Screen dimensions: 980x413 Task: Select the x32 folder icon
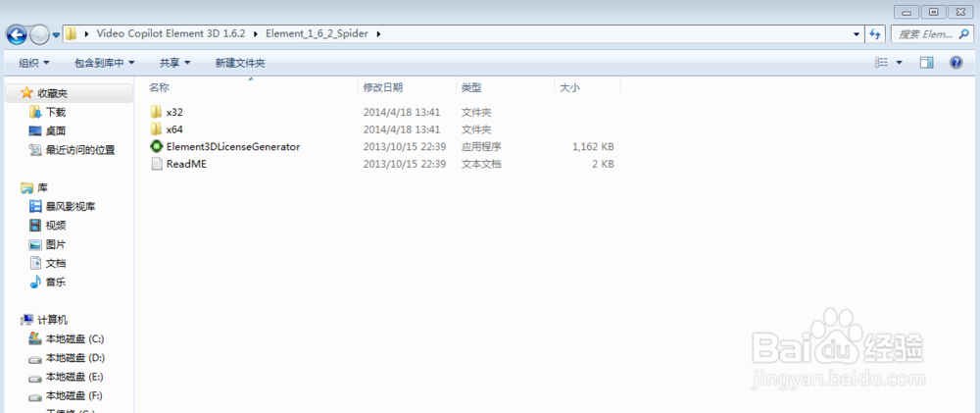click(156, 112)
